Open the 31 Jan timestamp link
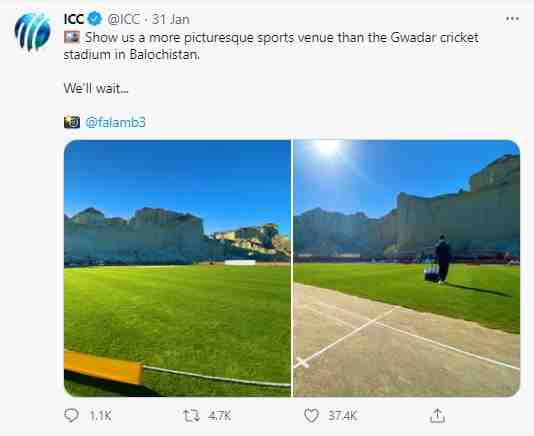 (x=171, y=19)
